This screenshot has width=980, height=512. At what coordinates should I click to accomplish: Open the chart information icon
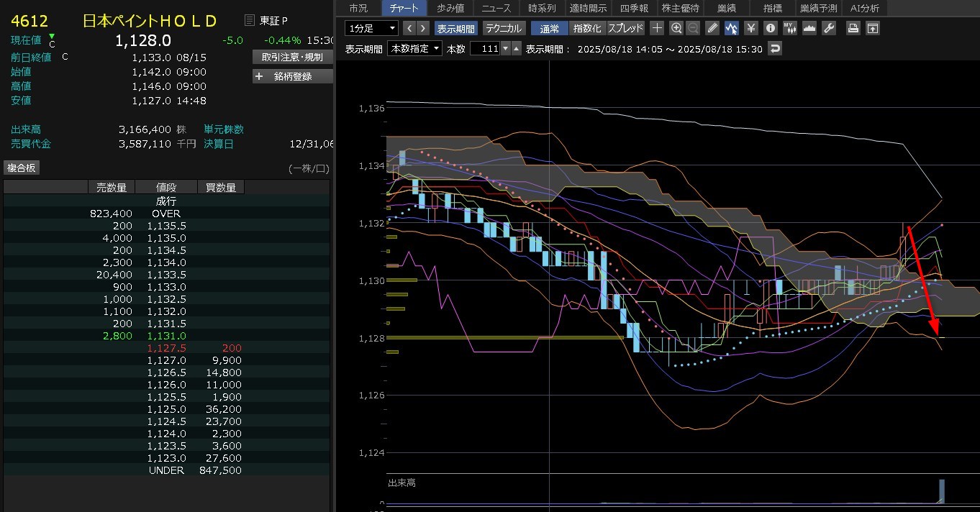(x=771, y=28)
